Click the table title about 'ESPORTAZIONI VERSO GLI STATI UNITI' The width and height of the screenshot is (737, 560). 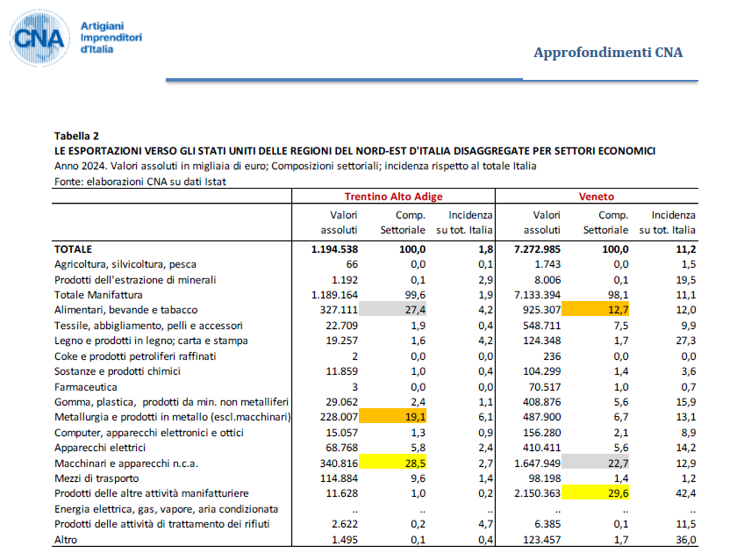[354, 151]
